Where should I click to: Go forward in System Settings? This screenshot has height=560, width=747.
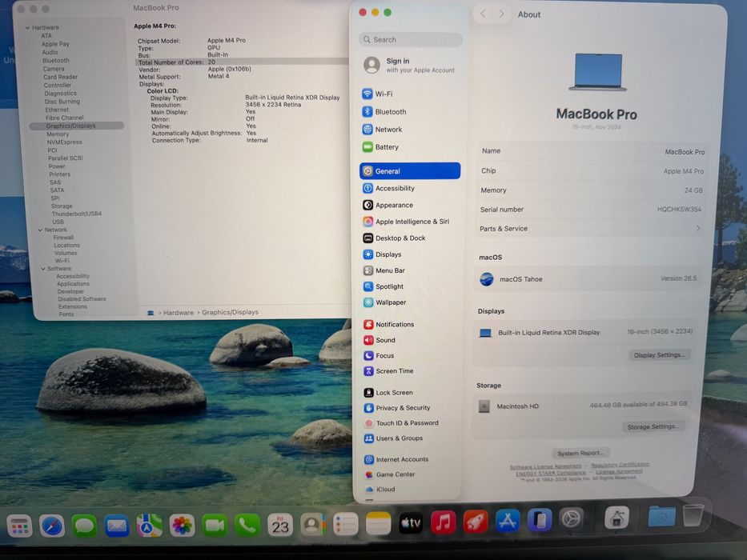point(501,14)
